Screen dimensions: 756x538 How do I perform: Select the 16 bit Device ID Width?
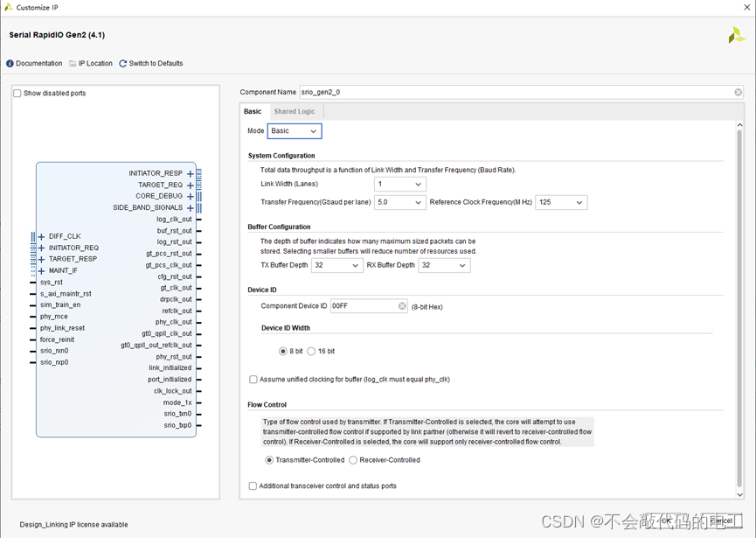click(x=311, y=352)
